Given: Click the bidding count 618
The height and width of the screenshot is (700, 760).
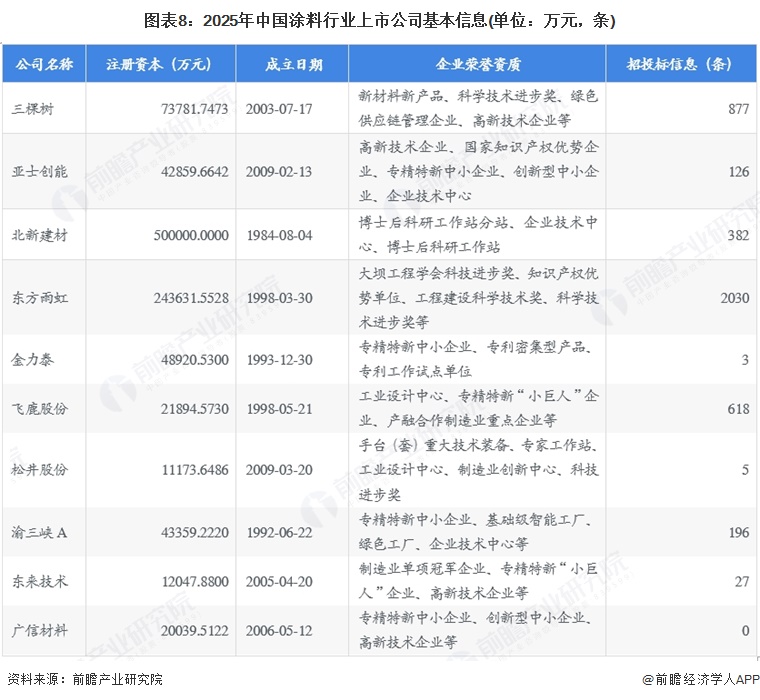Looking at the screenshot, I should click(x=739, y=409).
